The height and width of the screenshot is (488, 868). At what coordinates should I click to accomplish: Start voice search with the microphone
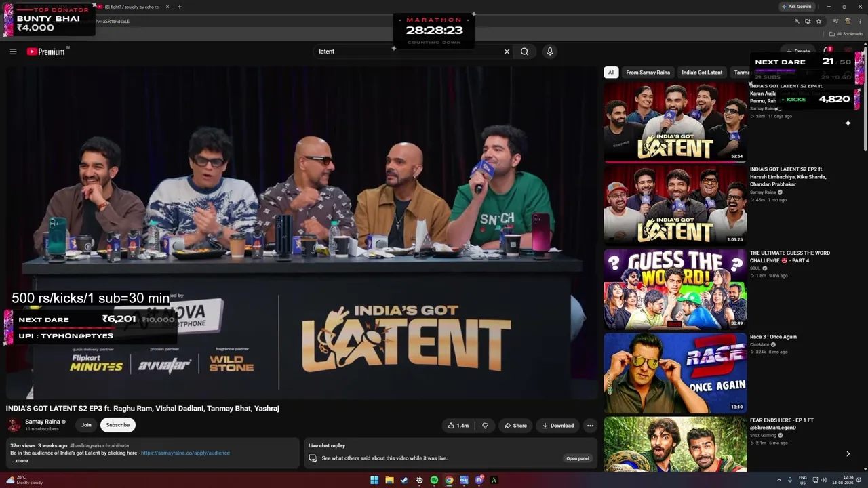(x=550, y=52)
